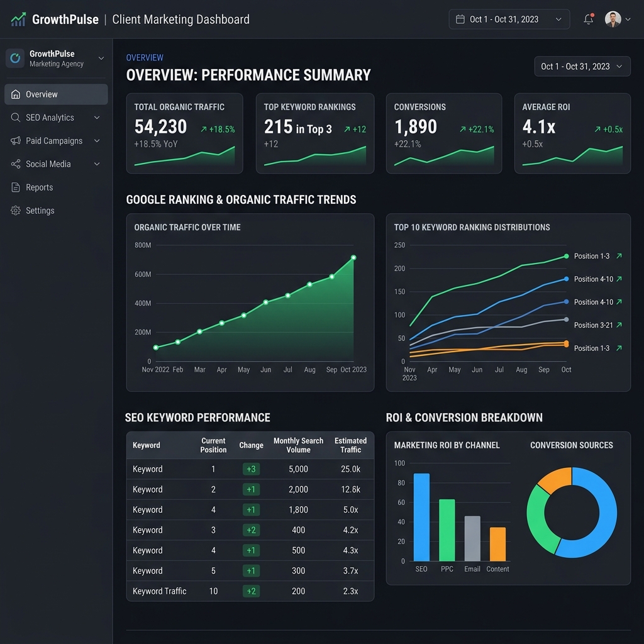This screenshot has width=644, height=644.
Task: Click the SEO Analytics magnifier icon
Action: pos(16,118)
